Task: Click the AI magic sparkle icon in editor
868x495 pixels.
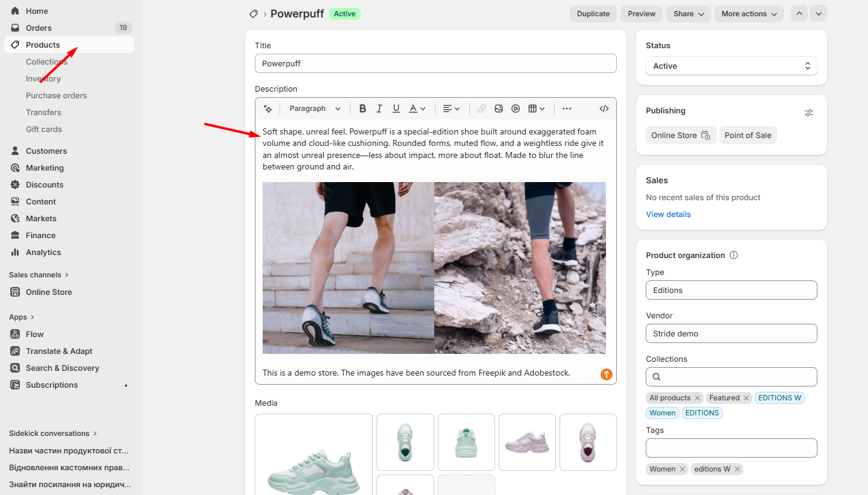Action: click(268, 109)
